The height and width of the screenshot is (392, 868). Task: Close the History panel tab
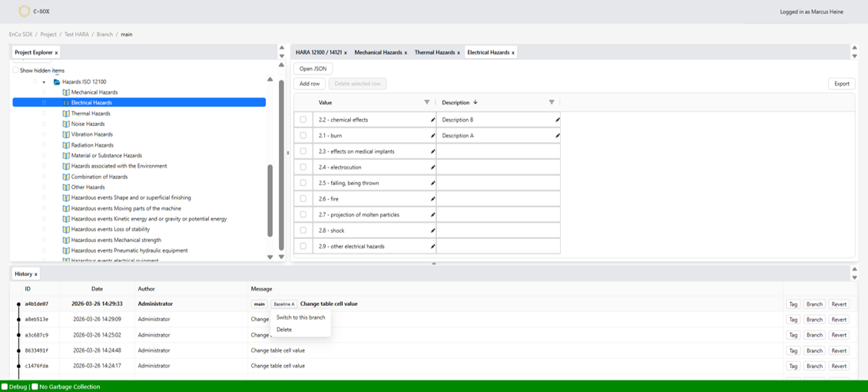click(35, 274)
